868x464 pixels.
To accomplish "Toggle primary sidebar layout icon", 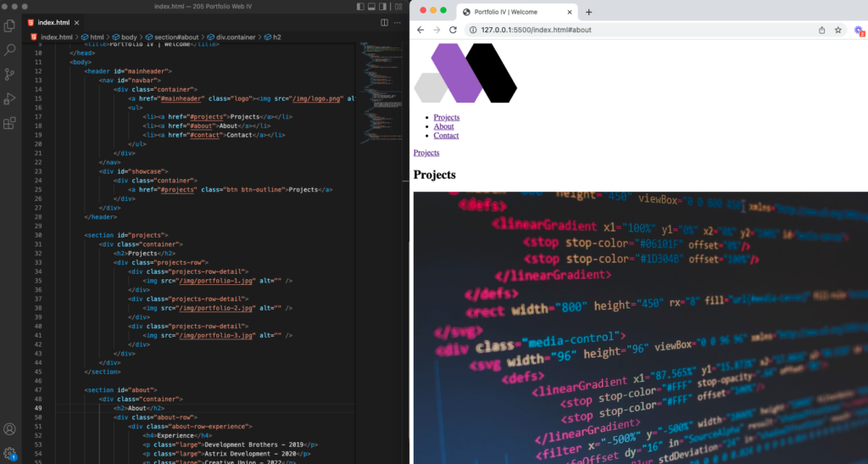I will (360, 7).
